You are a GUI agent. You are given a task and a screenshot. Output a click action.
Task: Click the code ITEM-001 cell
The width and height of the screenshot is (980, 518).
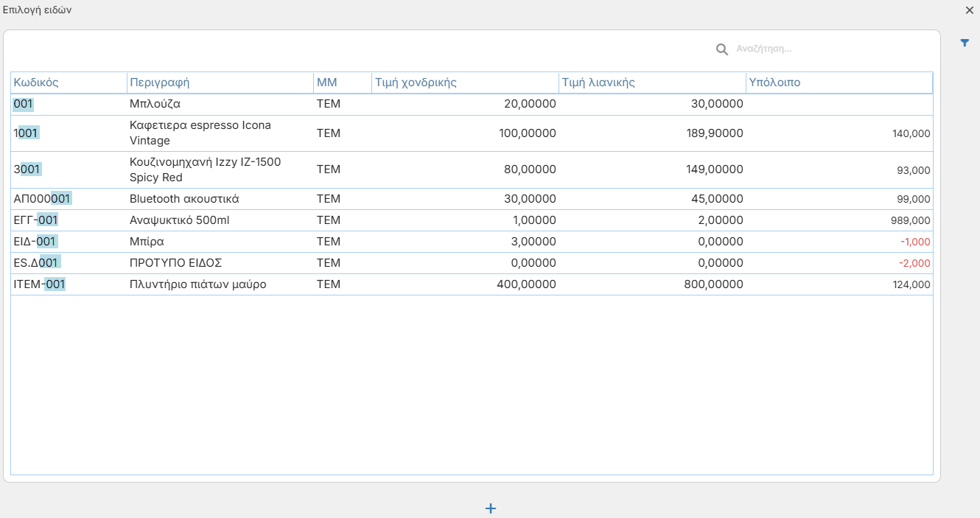[x=40, y=284]
